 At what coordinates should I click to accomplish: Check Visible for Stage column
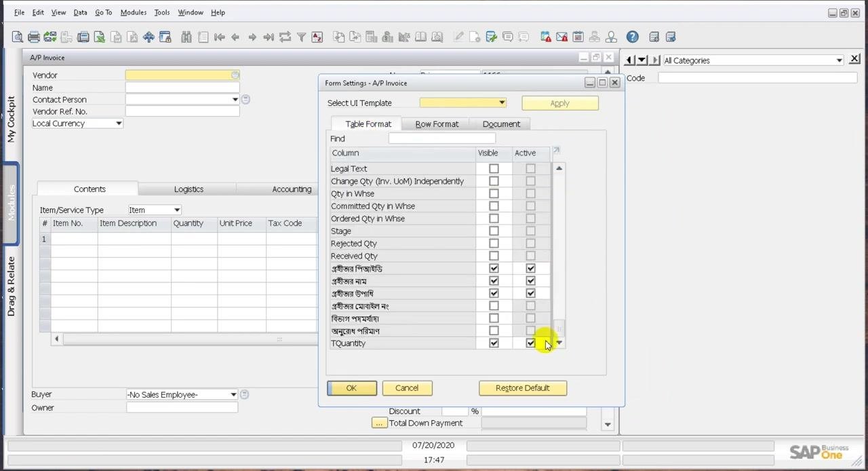coord(494,231)
